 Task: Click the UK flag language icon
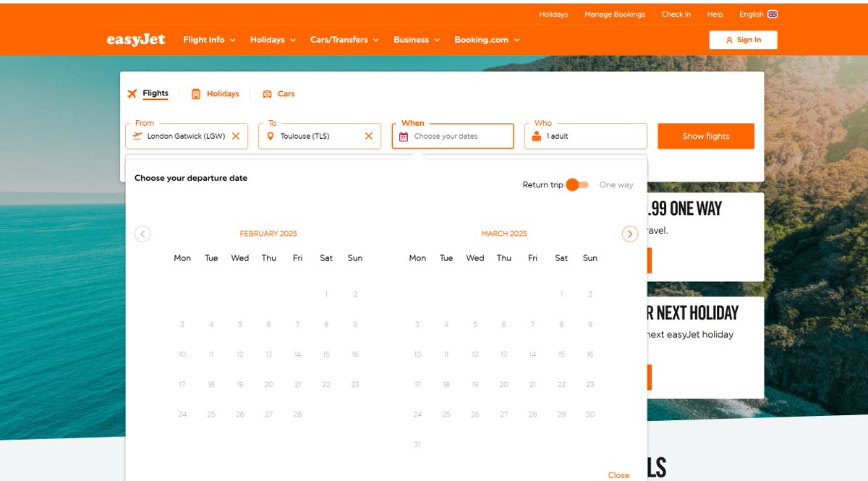pos(773,14)
